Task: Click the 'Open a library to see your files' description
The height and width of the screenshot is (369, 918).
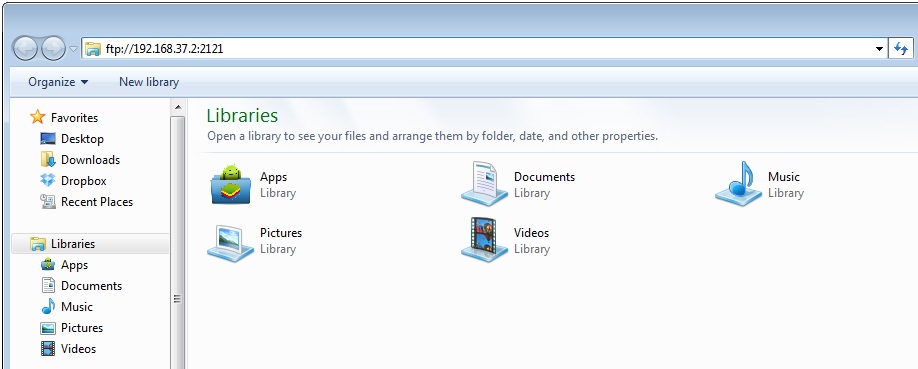Action: click(433, 136)
